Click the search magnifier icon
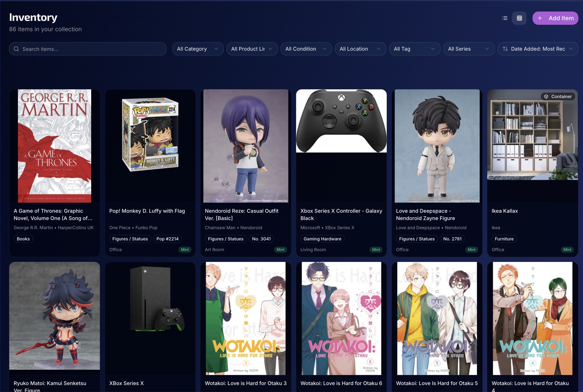 pyautogui.click(x=16, y=49)
